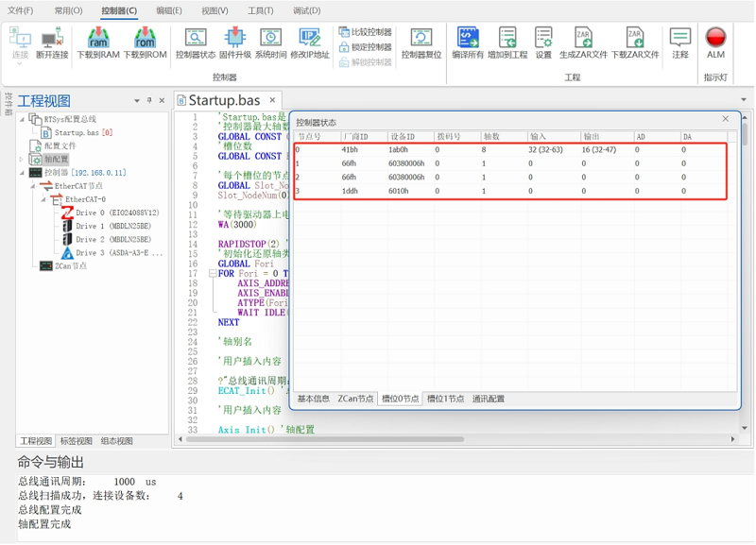Select Drive 1 (MBDLN25BE)
Screen dimensions: 756x545
tap(107, 226)
